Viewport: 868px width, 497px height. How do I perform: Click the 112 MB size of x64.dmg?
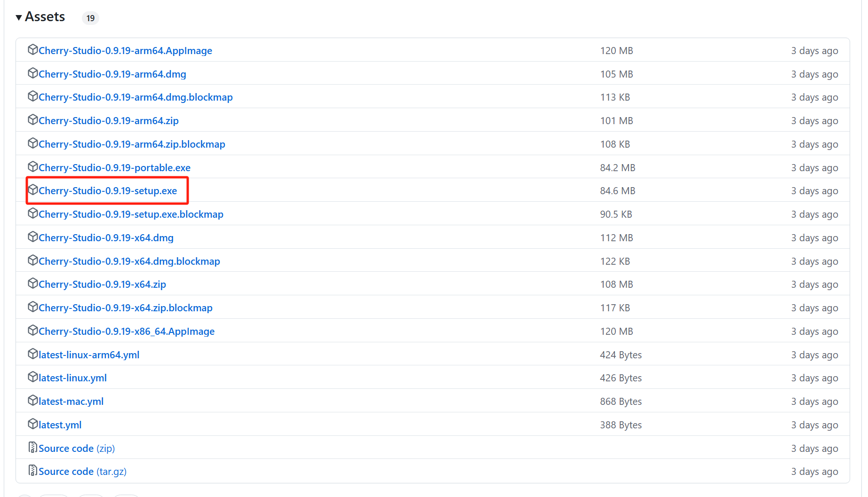point(616,237)
